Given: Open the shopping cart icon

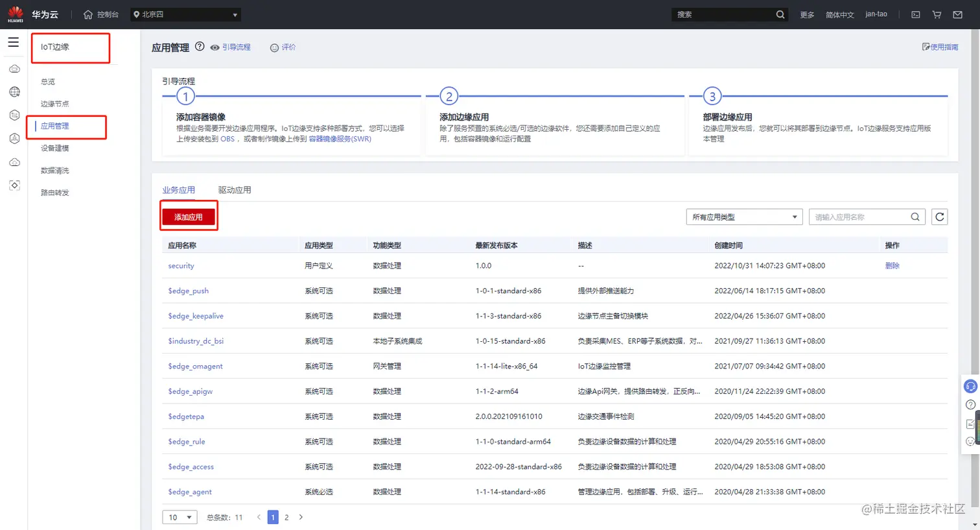Looking at the screenshot, I should (x=937, y=14).
